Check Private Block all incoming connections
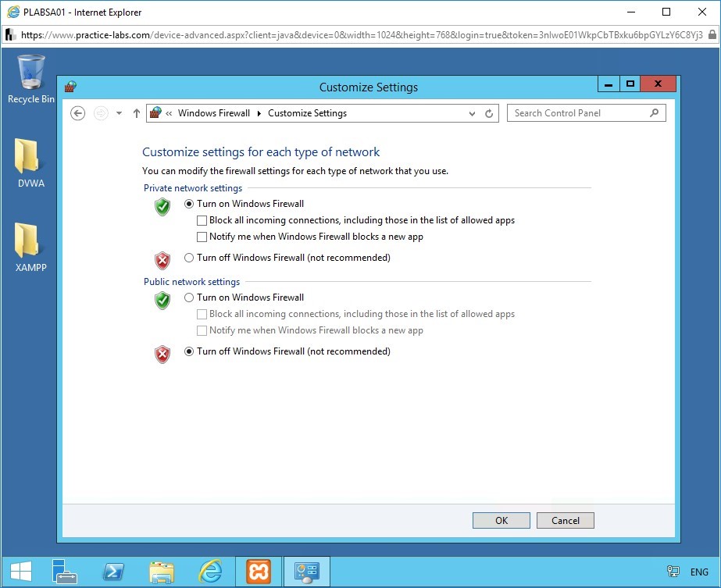 pyautogui.click(x=202, y=221)
